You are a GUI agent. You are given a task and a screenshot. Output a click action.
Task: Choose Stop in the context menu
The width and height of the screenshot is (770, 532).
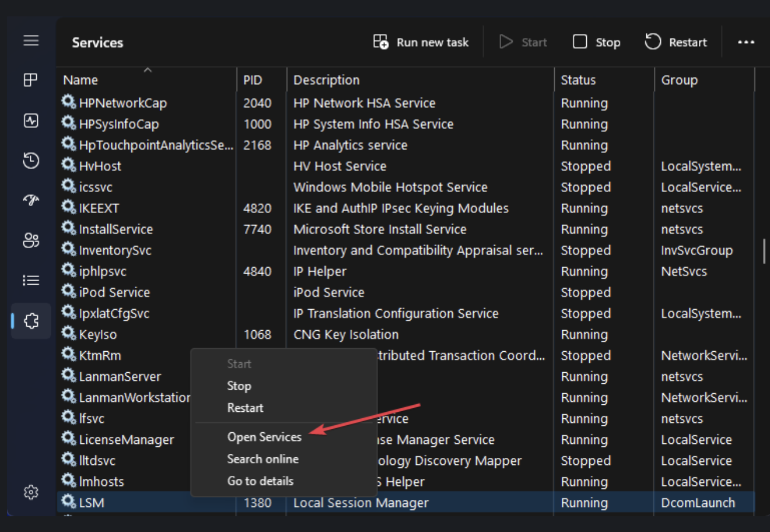coord(239,386)
